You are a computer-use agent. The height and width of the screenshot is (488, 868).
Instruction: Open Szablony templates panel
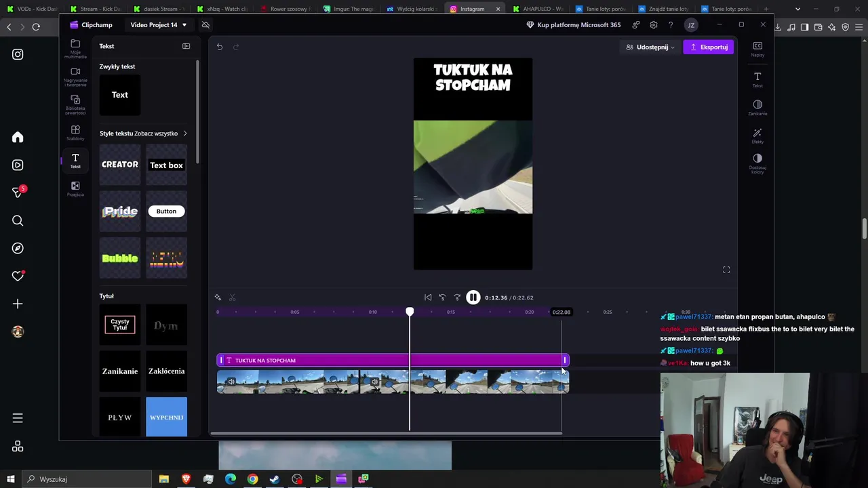[x=75, y=133]
